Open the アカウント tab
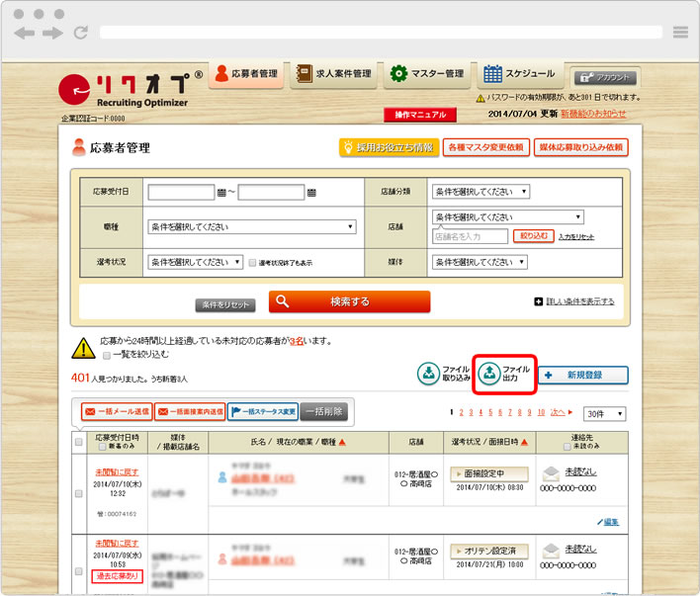Screen dimensions: 700x596 pyautogui.click(x=606, y=78)
